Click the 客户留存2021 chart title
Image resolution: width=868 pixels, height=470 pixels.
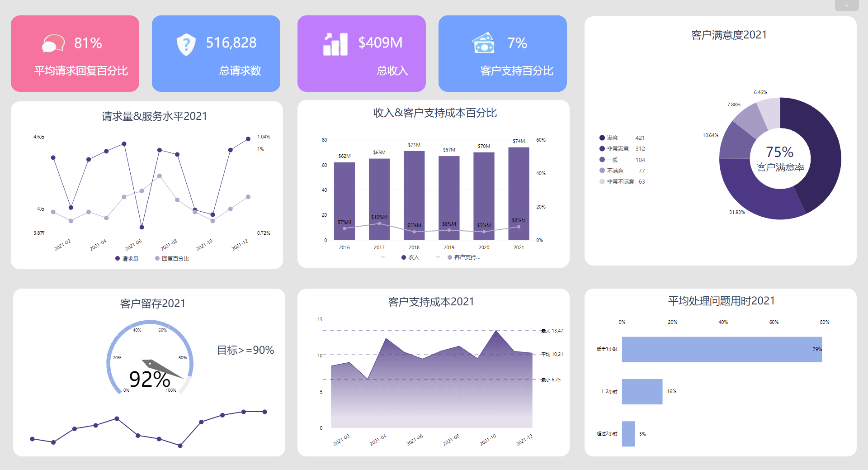[153, 304]
